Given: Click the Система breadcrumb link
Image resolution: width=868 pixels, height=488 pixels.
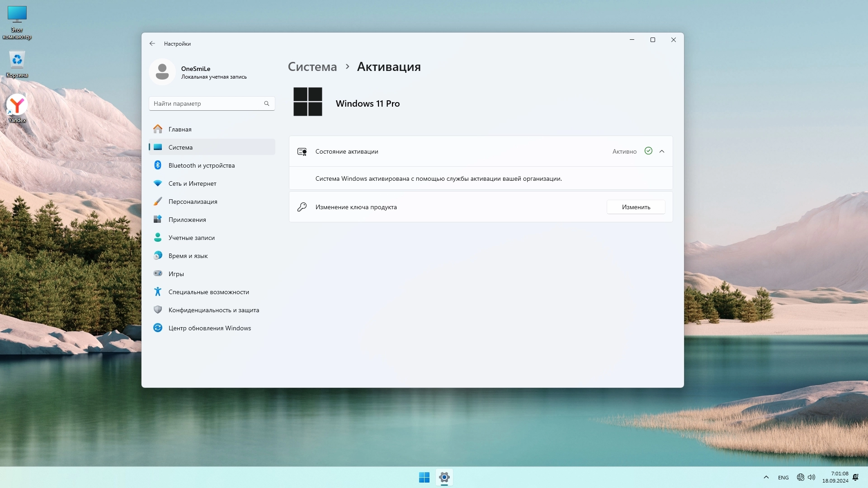Looking at the screenshot, I should coord(312,67).
